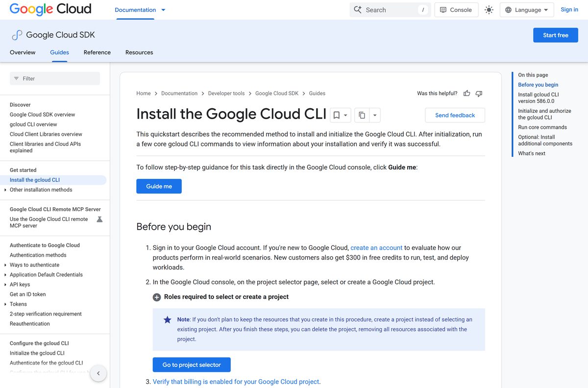Open Authenticate for the gcloud CLI

(46, 363)
